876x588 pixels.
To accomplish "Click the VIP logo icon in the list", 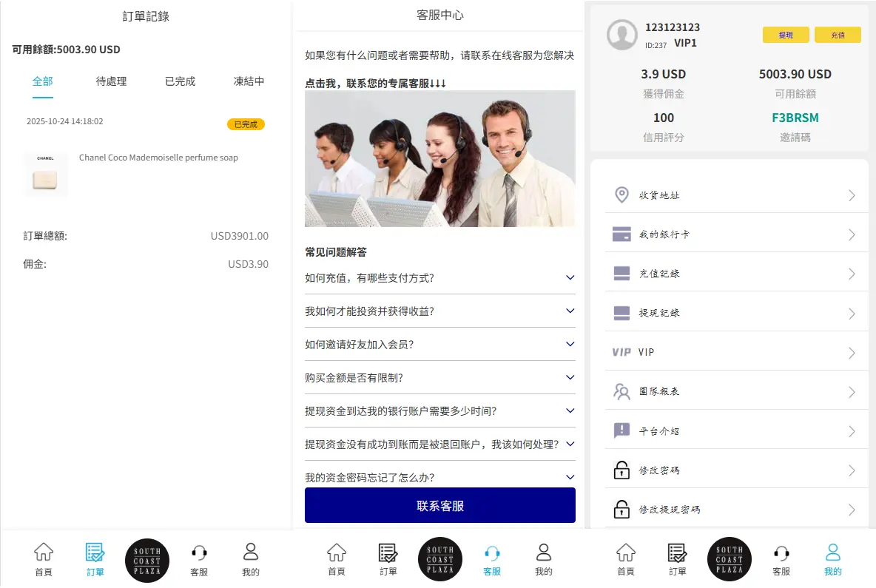I will tap(621, 352).
